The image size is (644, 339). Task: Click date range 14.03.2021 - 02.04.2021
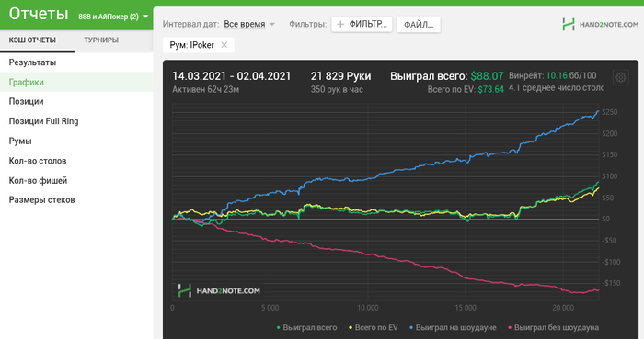click(x=231, y=76)
